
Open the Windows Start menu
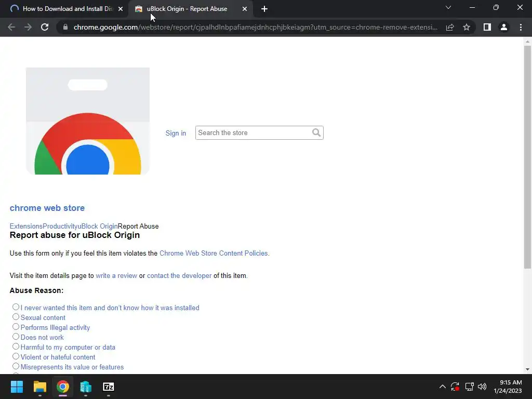[17, 387]
